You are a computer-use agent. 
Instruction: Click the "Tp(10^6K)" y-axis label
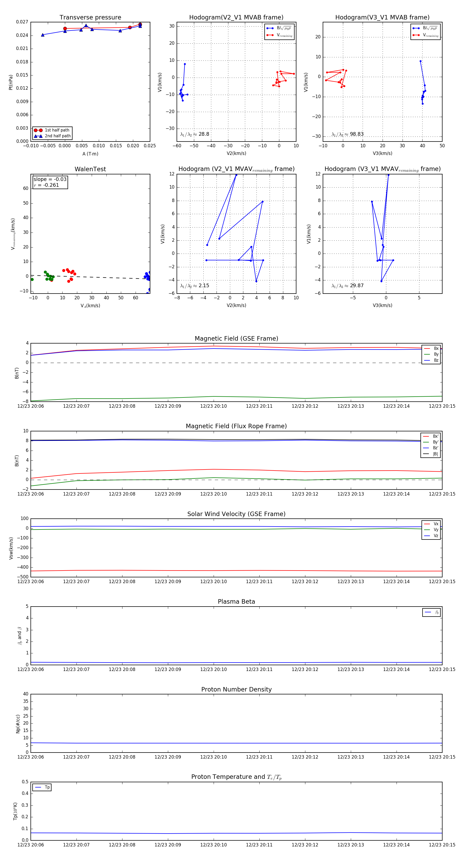(15, 811)
